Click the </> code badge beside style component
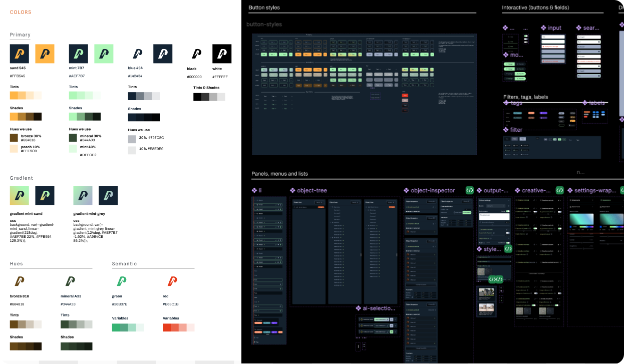Viewport: 624px width, 364px height. pos(508,249)
